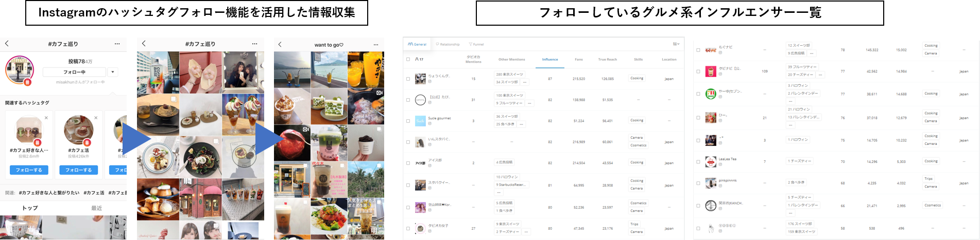Click the 9 StarbucksReser mention tag
This screenshot has width=980, height=240.
[510, 184]
